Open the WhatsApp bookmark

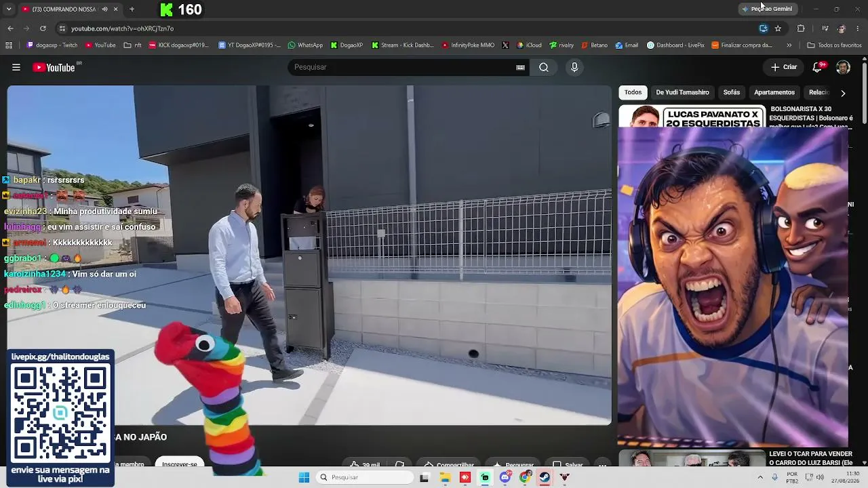tap(305, 45)
